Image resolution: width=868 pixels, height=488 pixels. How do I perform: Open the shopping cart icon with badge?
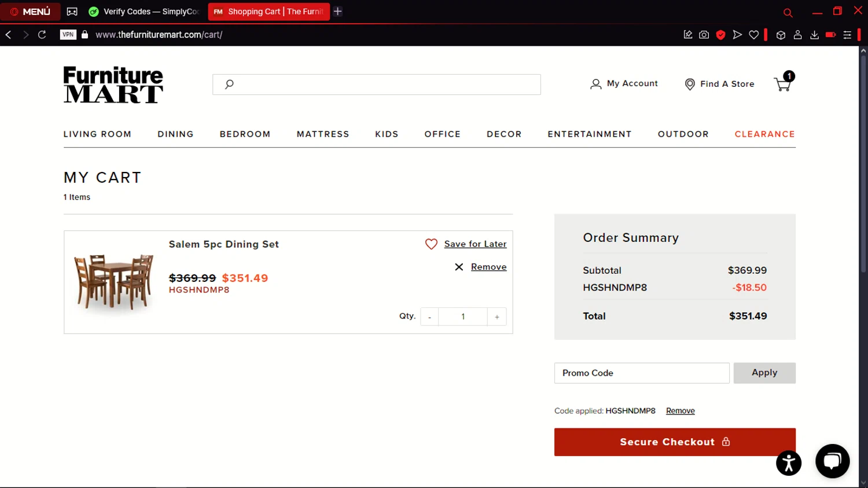pyautogui.click(x=784, y=82)
